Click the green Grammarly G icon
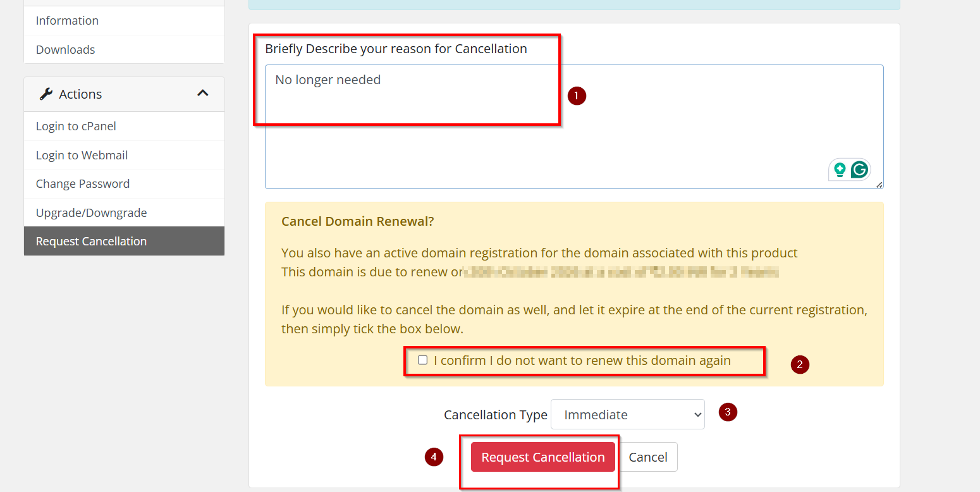The height and width of the screenshot is (492, 980). tap(859, 169)
